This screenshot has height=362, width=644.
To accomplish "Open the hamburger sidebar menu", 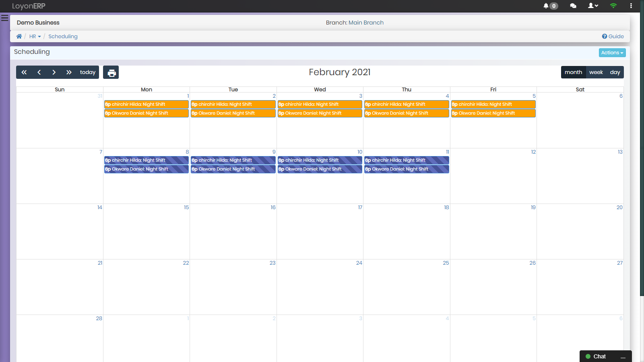I will point(5,18).
